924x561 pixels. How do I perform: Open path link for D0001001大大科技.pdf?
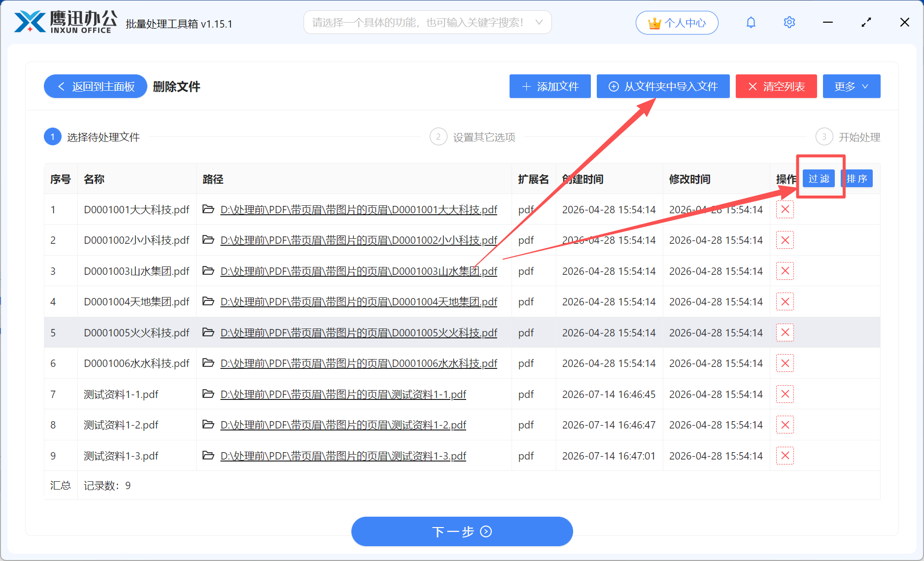(359, 210)
